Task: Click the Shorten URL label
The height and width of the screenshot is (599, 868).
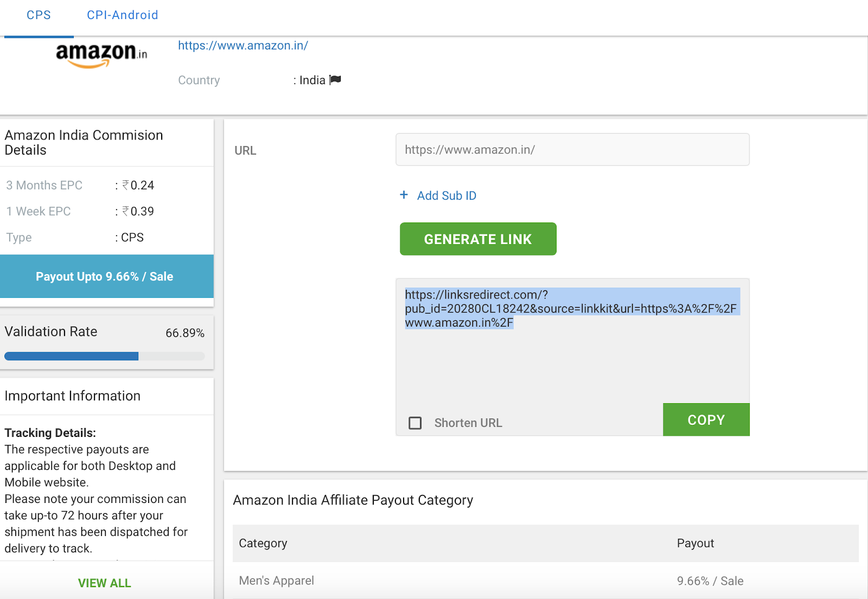Action: pyautogui.click(x=468, y=423)
